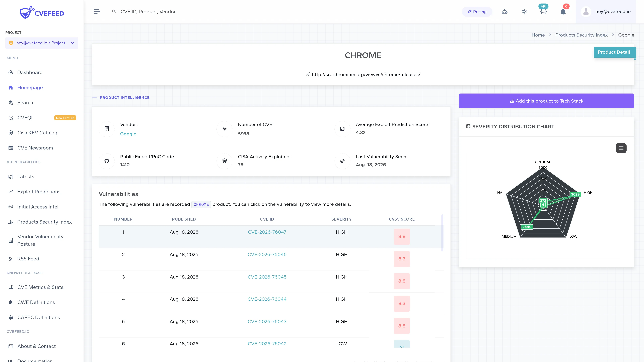Click the link icon beside chromium URL
Image resolution: width=644 pixels, height=362 pixels.
(x=308, y=74)
